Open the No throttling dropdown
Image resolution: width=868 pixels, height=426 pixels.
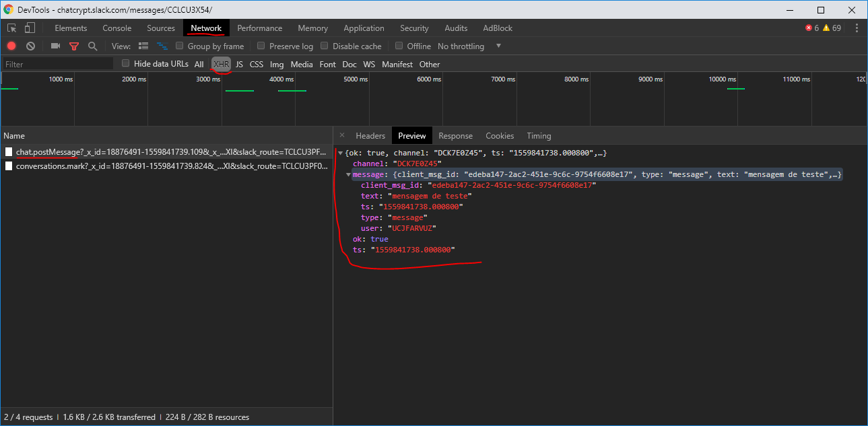coord(469,46)
